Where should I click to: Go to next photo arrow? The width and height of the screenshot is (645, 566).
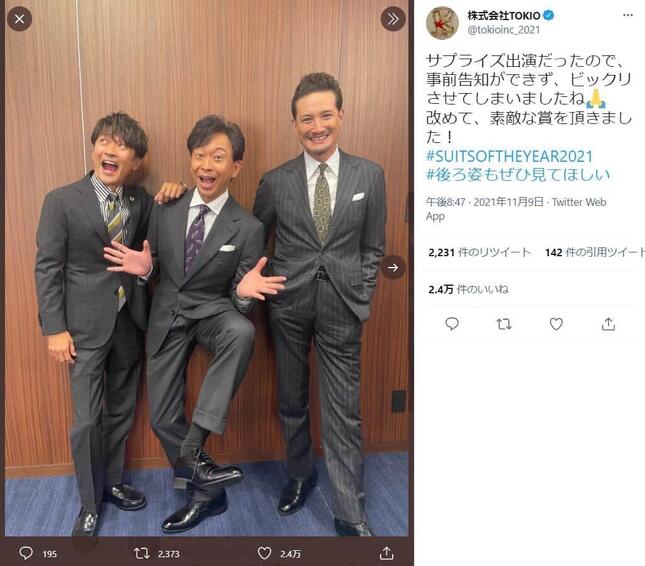pos(393,268)
